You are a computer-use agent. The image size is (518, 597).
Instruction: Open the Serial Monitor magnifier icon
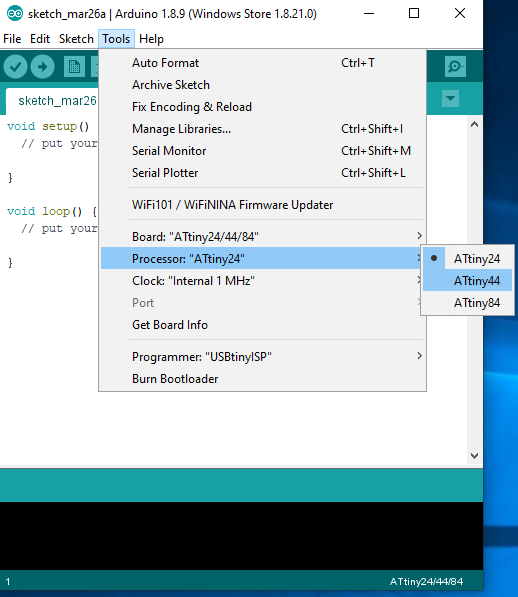click(455, 67)
